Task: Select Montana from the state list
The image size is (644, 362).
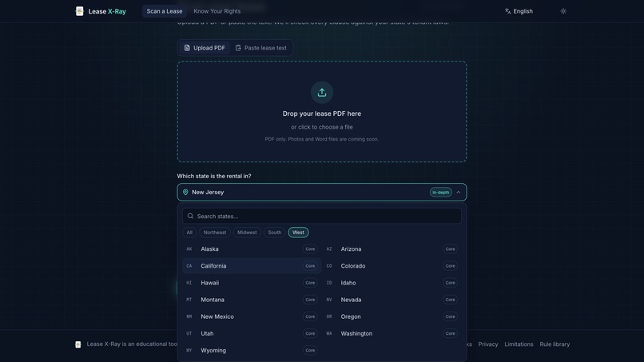Action: [x=252, y=300]
